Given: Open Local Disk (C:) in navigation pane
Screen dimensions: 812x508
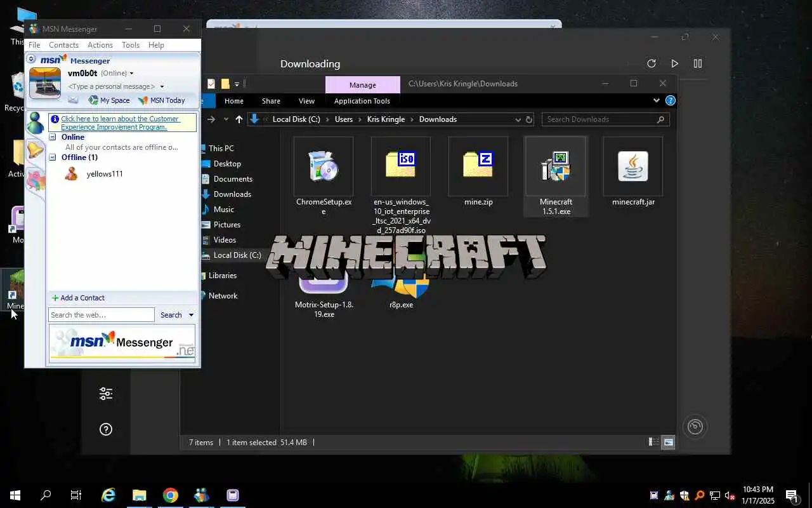Looking at the screenshot, I should click(237, 255).
